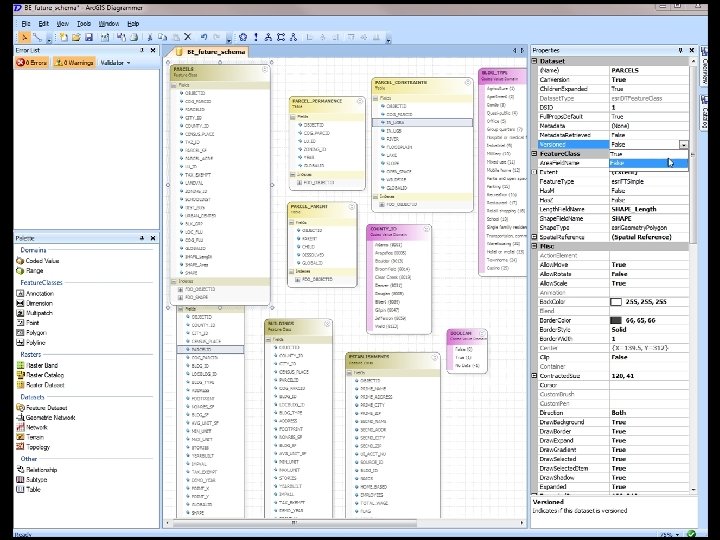Click the Cut scissors icon

pos(150,37)
